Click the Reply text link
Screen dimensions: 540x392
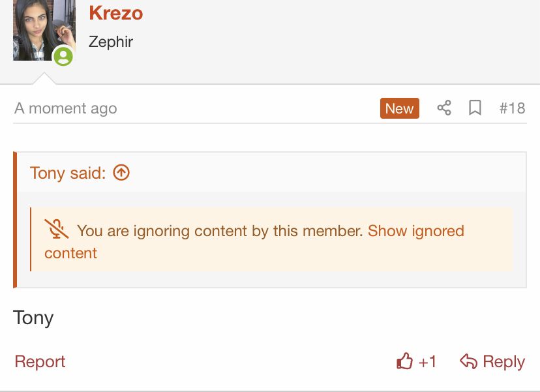[503, 362]
